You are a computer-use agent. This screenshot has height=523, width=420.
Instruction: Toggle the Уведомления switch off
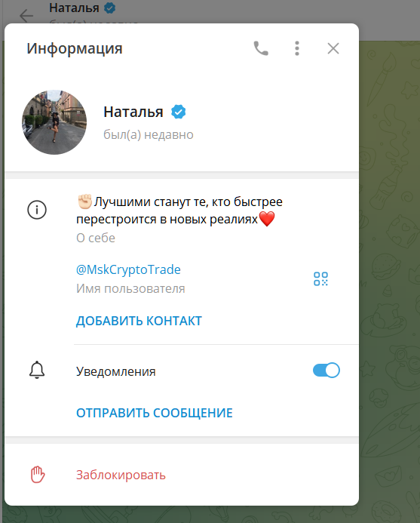click(x=326, y=371)
